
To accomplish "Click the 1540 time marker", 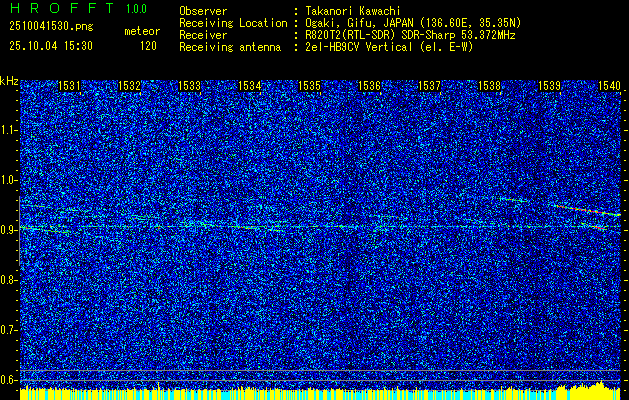I will (x=609, y=85).
